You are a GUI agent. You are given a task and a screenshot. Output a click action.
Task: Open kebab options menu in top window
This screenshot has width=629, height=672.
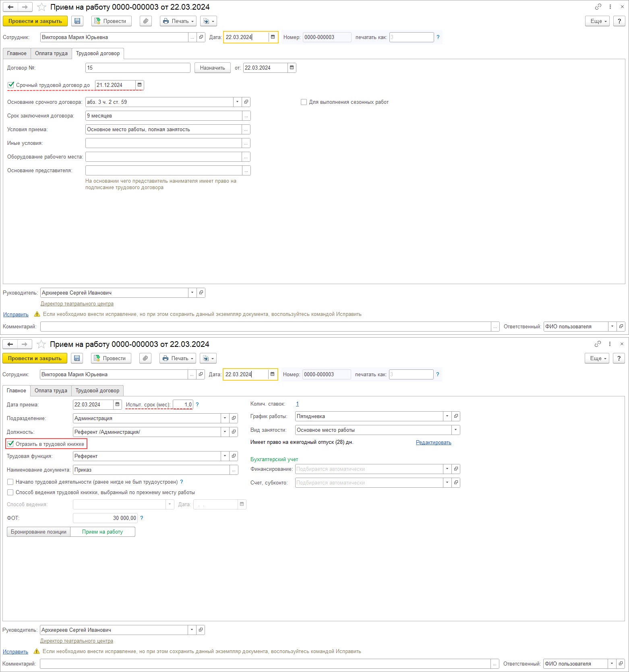pyautogui.click(x=610, y=7)
